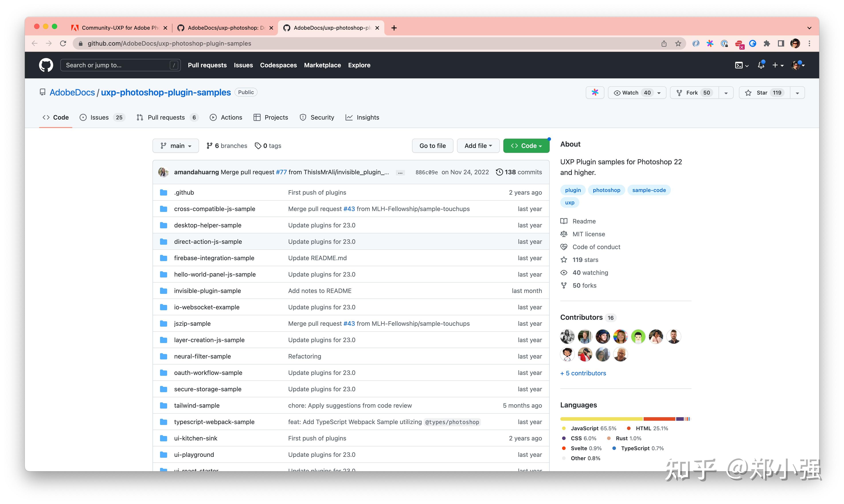The width and height of the screenshot is (844, 504).
Task: Open the notifications bell icon
Action: pos(761,65)
